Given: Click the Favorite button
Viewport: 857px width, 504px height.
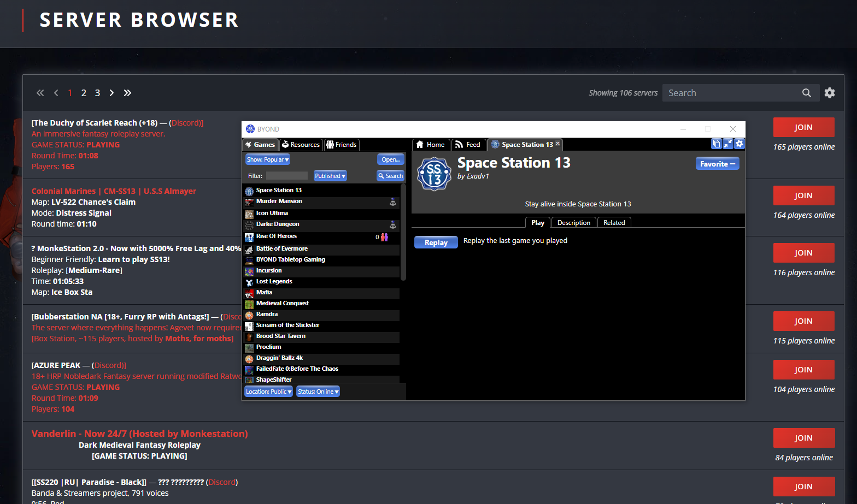Looking at the screenshot, I should [x=718, y=164].
